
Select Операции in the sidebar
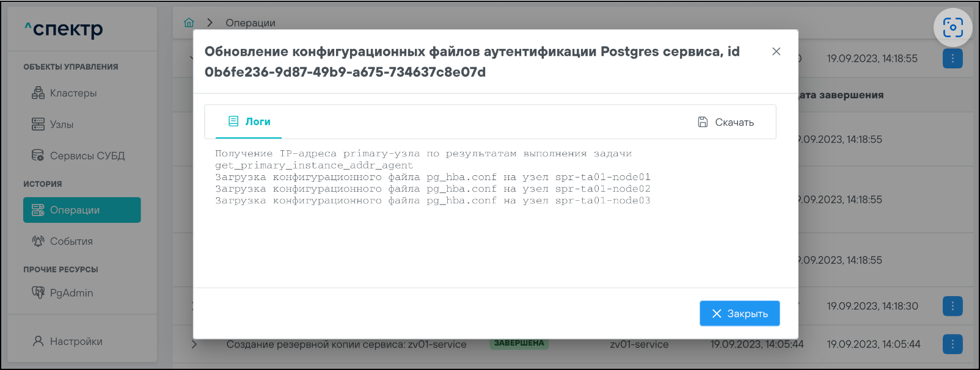(x=82, y=210)
